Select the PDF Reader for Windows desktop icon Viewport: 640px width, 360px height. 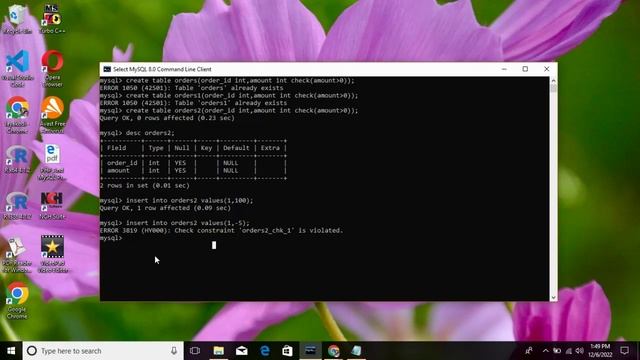point(17,255)
